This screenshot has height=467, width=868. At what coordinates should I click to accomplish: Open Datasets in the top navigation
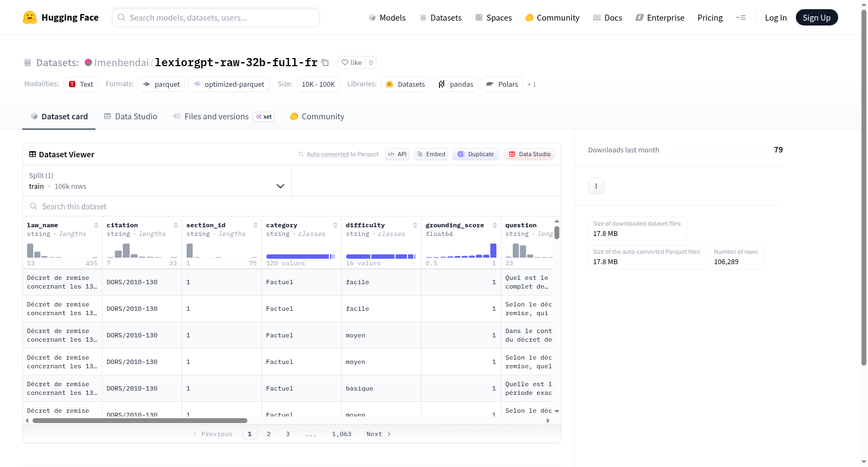click(x=441, y=18)
